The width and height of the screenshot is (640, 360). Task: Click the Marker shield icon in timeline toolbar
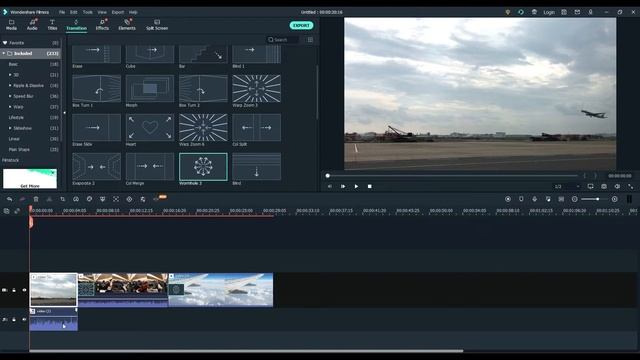pyautogui.click(x=521, y=199)
